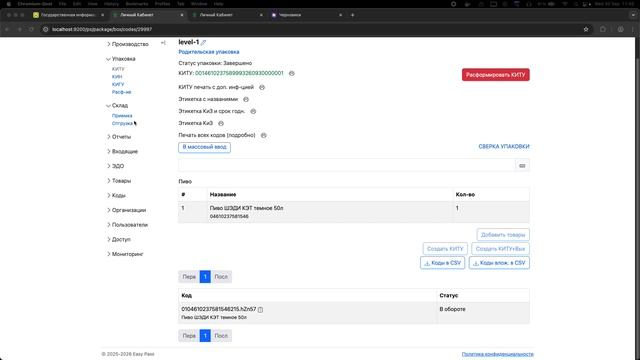640x360 pixels.
Task: Focus the code scan input field
Action: point(347,166)
